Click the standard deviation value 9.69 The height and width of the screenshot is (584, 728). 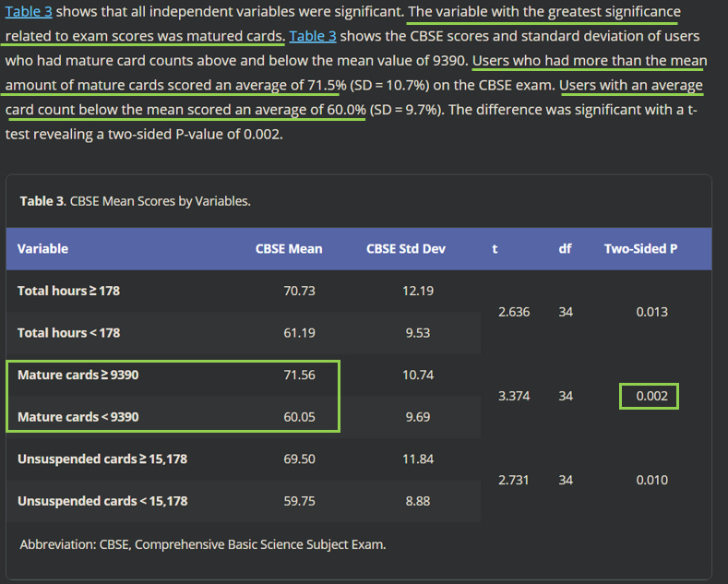pyautogui.click(x=418, y=417)
